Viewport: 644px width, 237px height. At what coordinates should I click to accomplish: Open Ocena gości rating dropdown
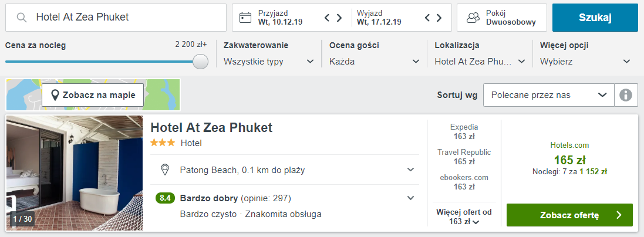point(375,61)
